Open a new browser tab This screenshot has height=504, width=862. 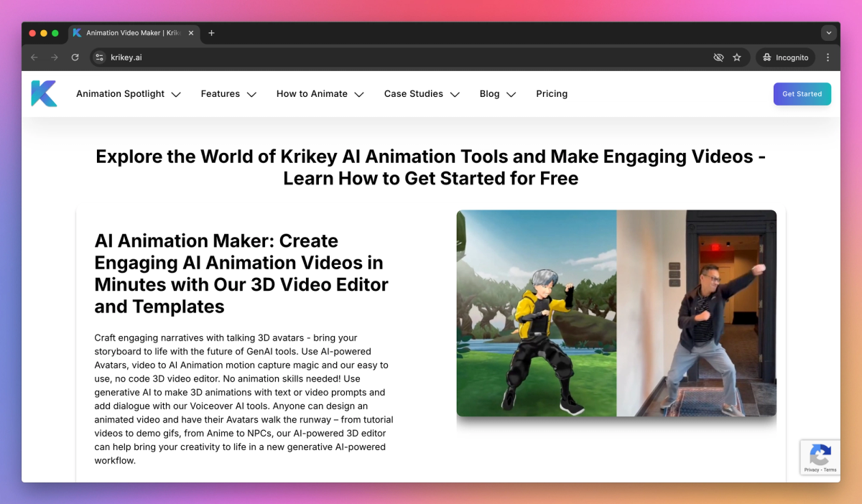tap(211, 33)
